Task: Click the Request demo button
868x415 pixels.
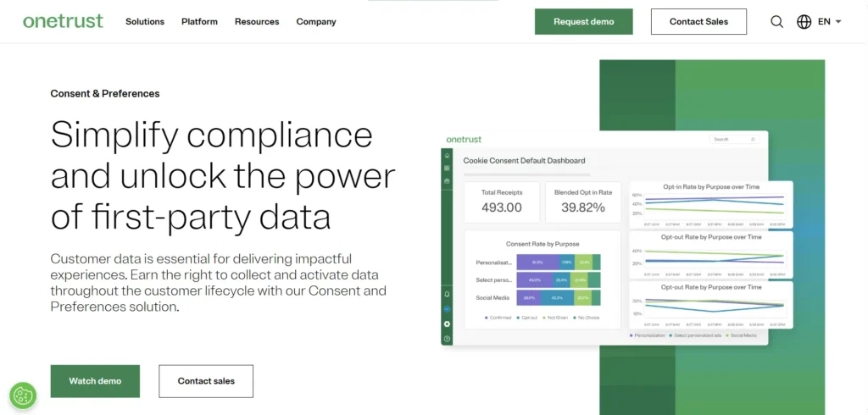Action: click(x=583, y=21)
